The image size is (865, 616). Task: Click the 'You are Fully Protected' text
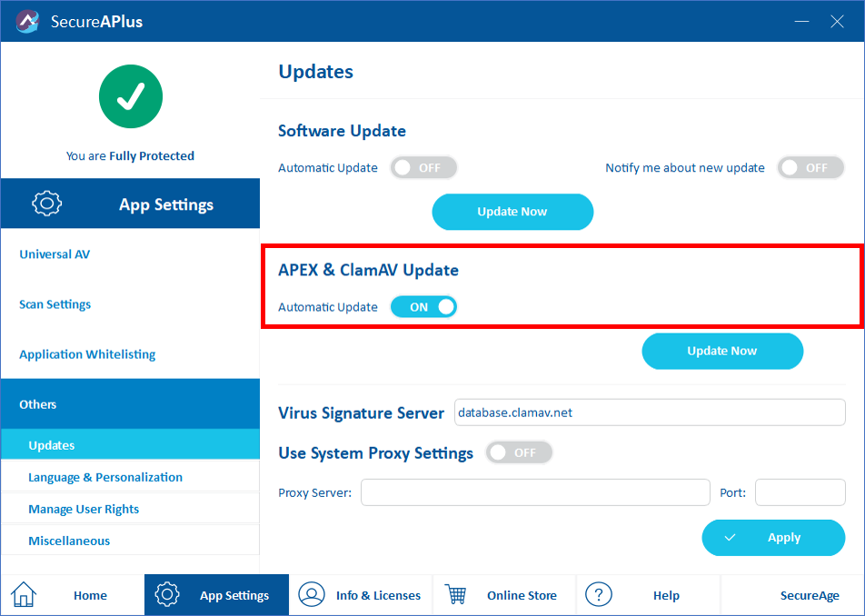pos(130,156)
